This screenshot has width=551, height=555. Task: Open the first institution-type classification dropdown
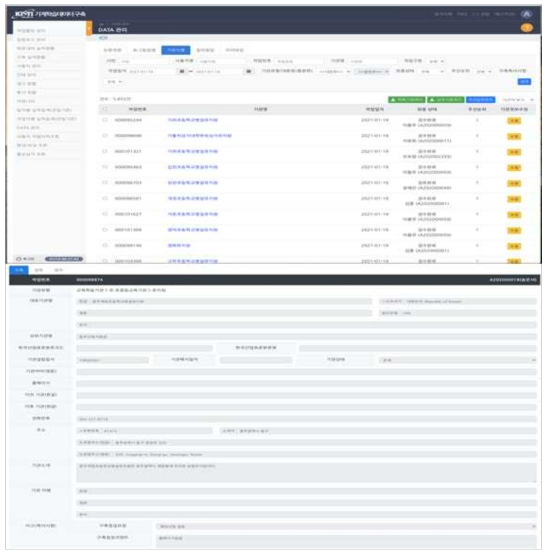(x=334, y=71)
